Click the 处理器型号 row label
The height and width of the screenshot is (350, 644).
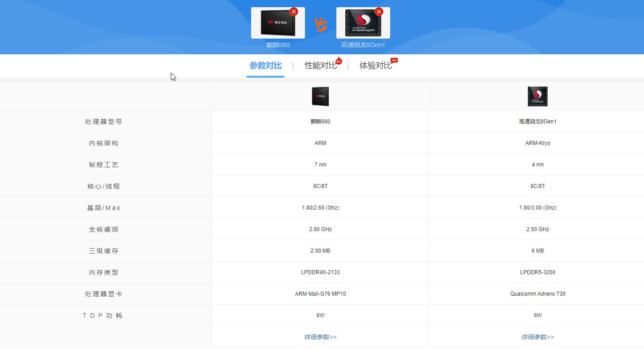click(x=104, y=122)
